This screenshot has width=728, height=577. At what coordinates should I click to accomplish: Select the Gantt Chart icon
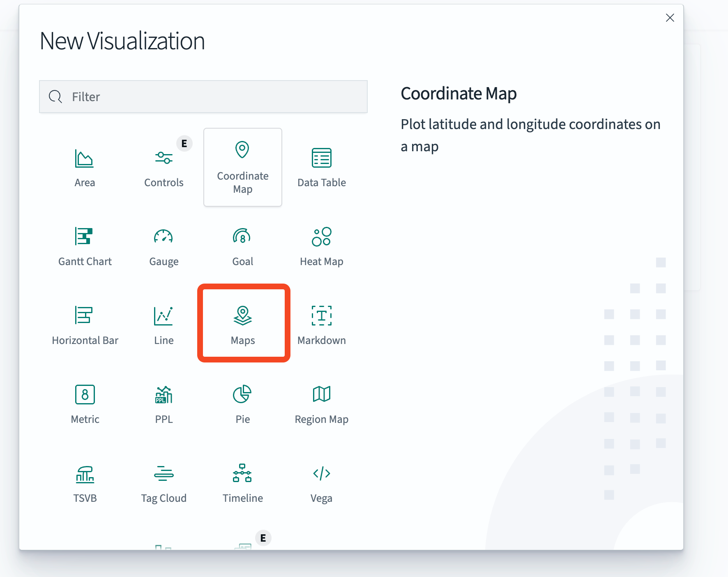84,236
